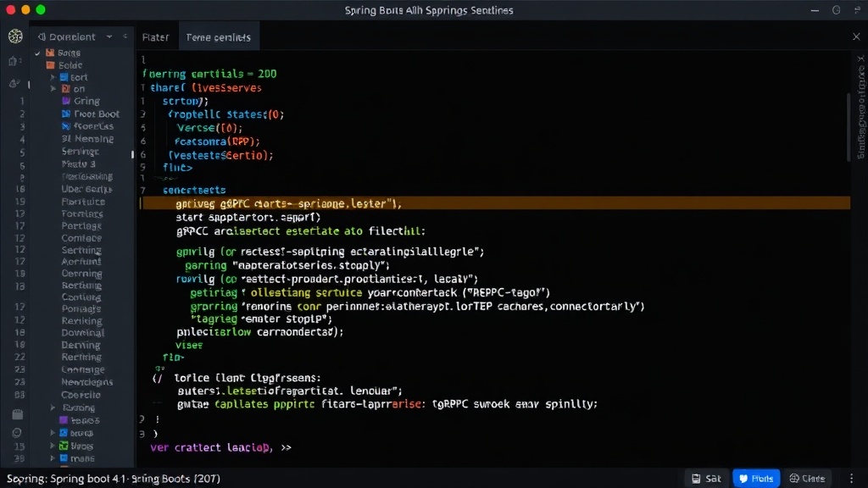The width and height of the screenshot is (868, 488).
Task: Switch to the 'Flater' tab
Action: (156, 37)
